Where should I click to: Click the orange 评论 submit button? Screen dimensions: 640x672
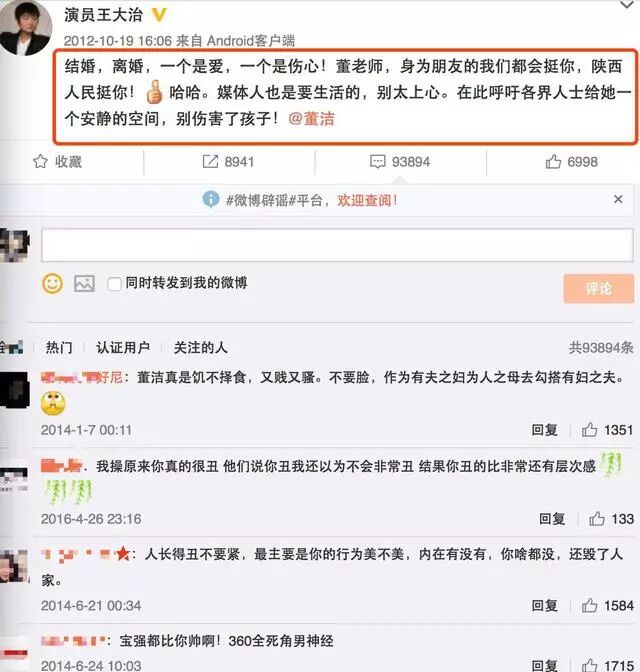598,288
